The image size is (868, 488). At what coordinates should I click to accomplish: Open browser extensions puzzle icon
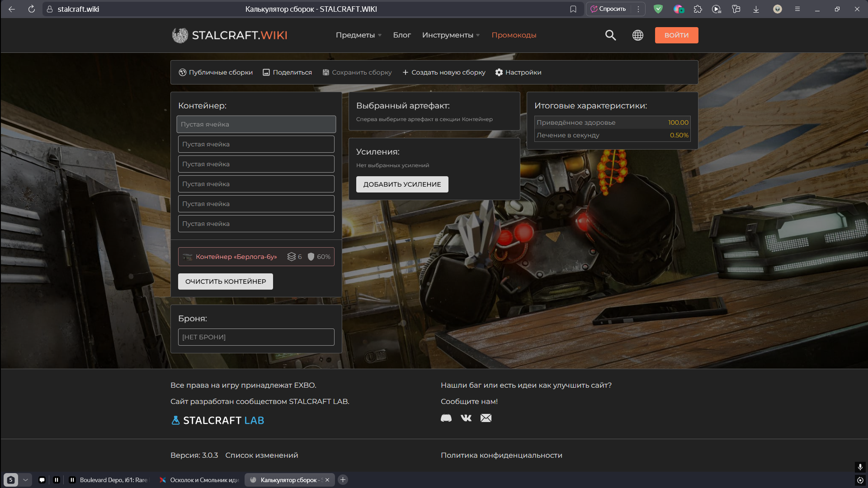point(698,9)
